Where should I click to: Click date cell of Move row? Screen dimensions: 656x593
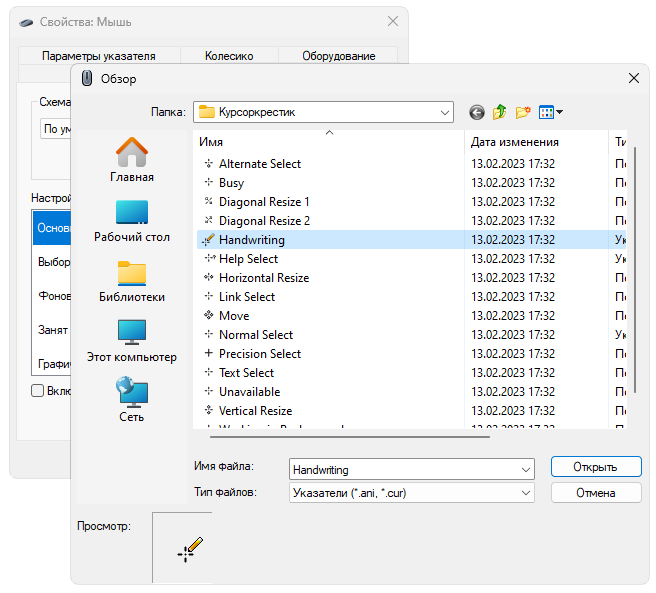[x=513, y=316]
